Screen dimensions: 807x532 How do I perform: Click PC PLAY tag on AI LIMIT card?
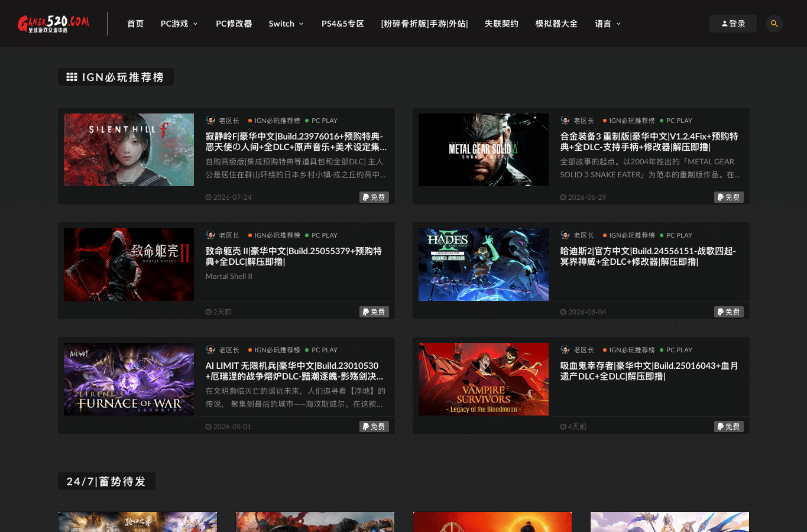click(322, 350)
